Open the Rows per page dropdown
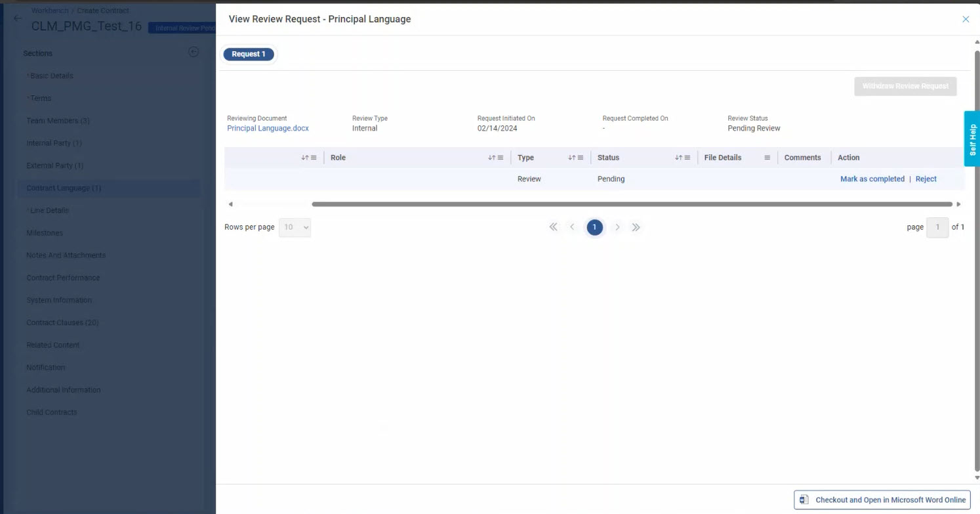Screen dimensions: 980x514 pos(295,227)
